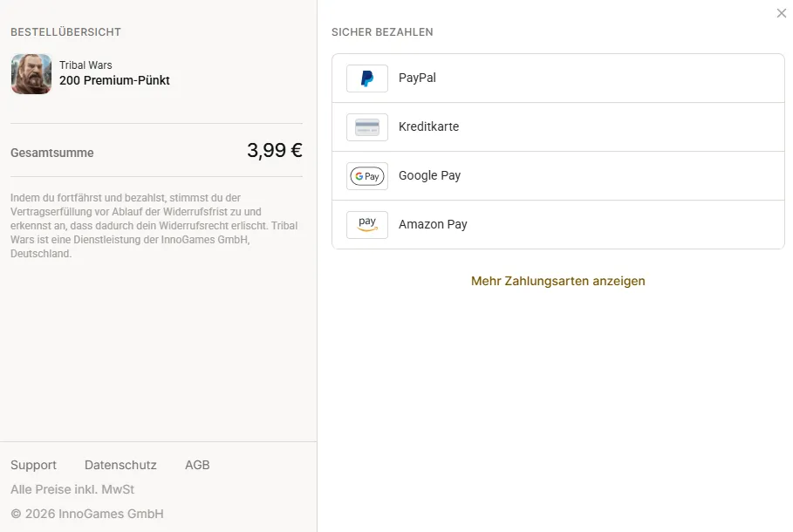Pick the Google Pay text label
Screen dimensions: 793x532
[429, 175]
